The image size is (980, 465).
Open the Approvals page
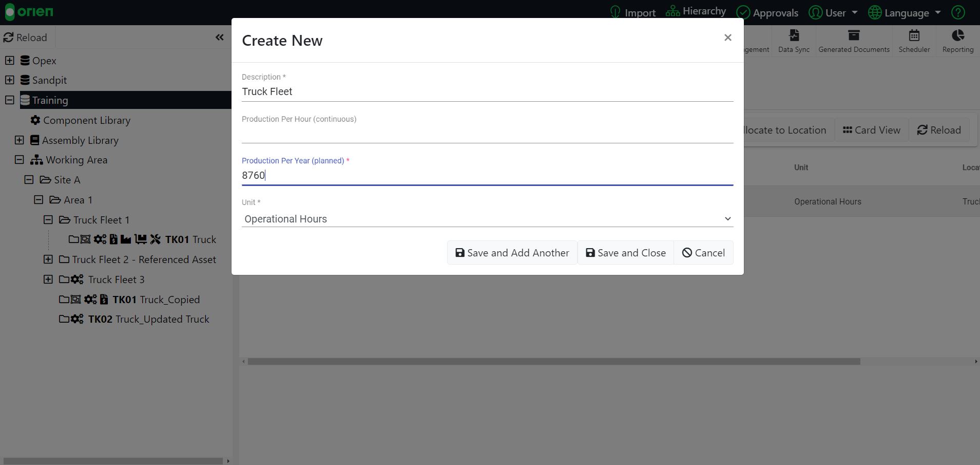coord(767,13)
